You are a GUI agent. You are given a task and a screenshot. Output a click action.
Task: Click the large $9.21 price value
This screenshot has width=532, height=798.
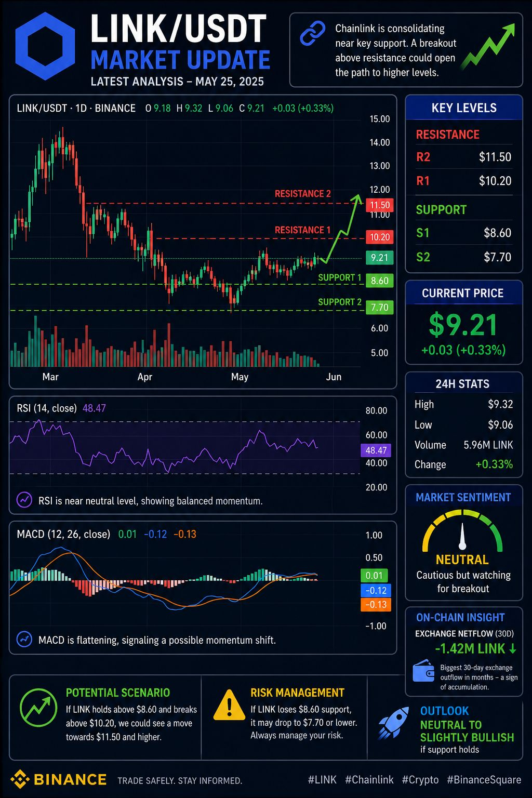coord(463,325)
